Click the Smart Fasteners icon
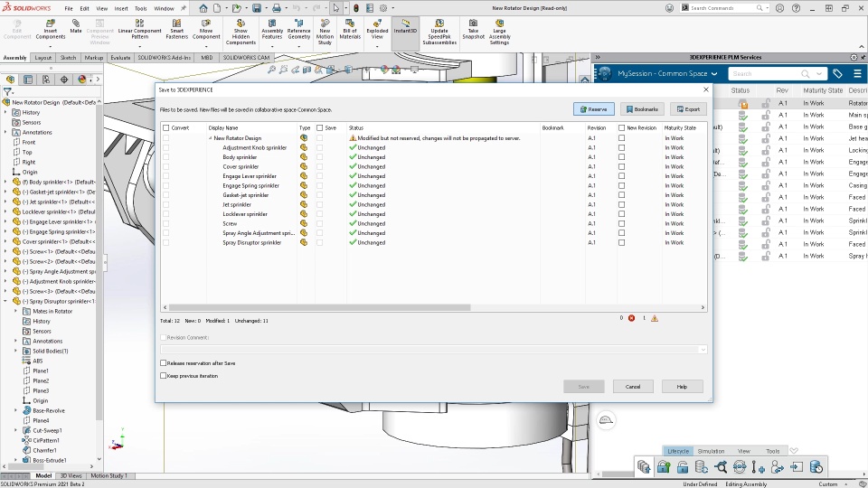The width and height of the screenshot is (868, 488). point(176,23)
